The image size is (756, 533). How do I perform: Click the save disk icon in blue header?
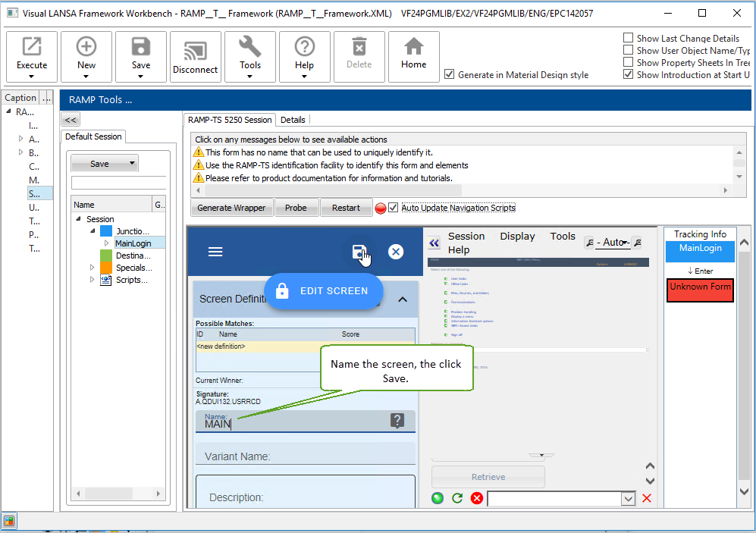point(359,252)
